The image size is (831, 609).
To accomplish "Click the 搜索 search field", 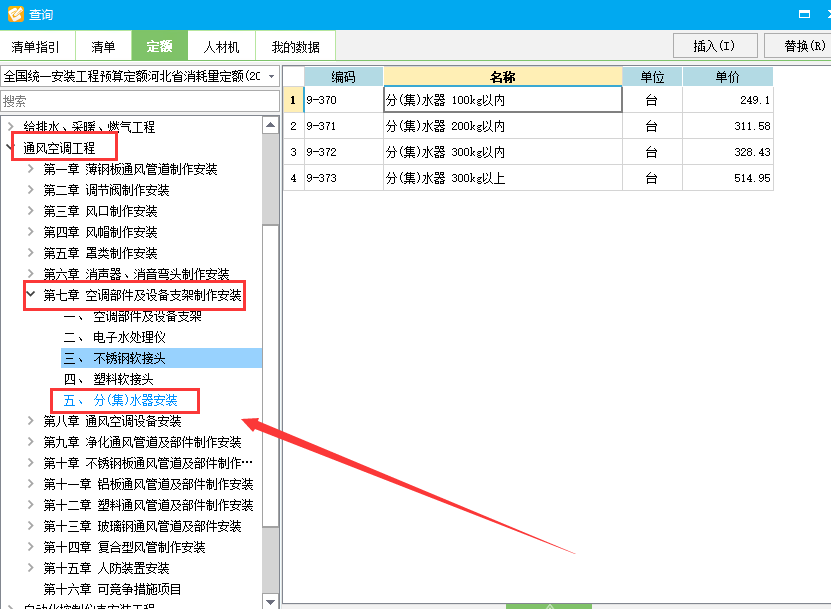I will coord(140,101).
